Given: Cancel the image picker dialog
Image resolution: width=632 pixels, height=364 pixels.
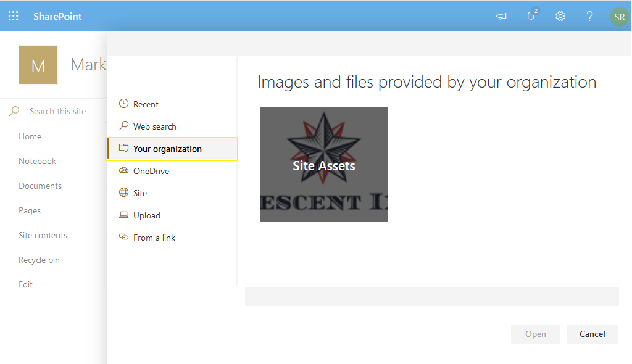Looking at the screenshot, I should click(x=592, y=334).
